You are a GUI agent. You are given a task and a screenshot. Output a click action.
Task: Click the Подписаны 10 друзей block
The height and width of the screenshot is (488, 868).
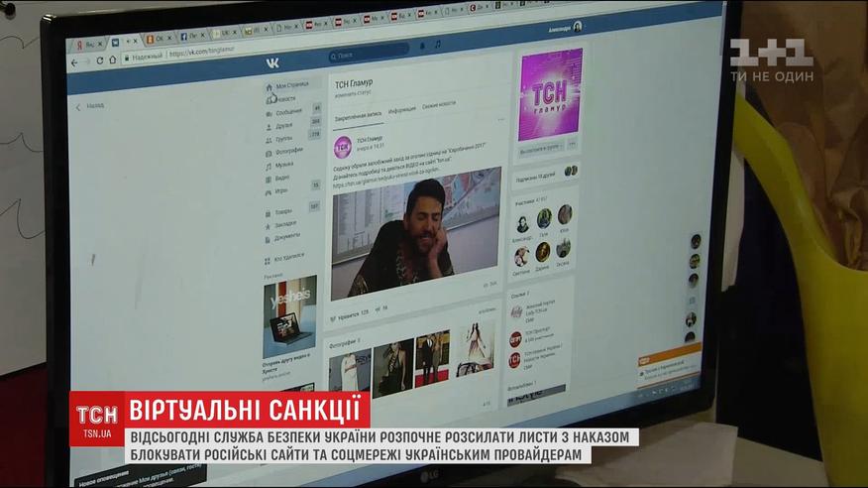pos(545,175)
